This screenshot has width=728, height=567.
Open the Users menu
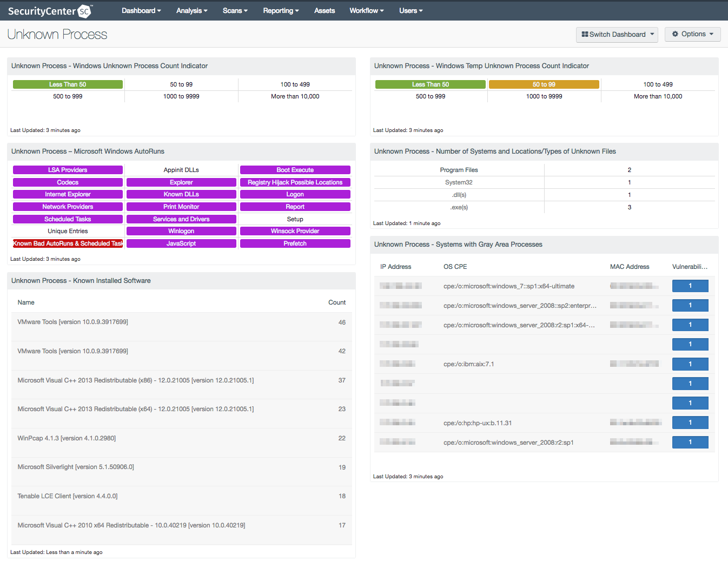tap(411, 10)
